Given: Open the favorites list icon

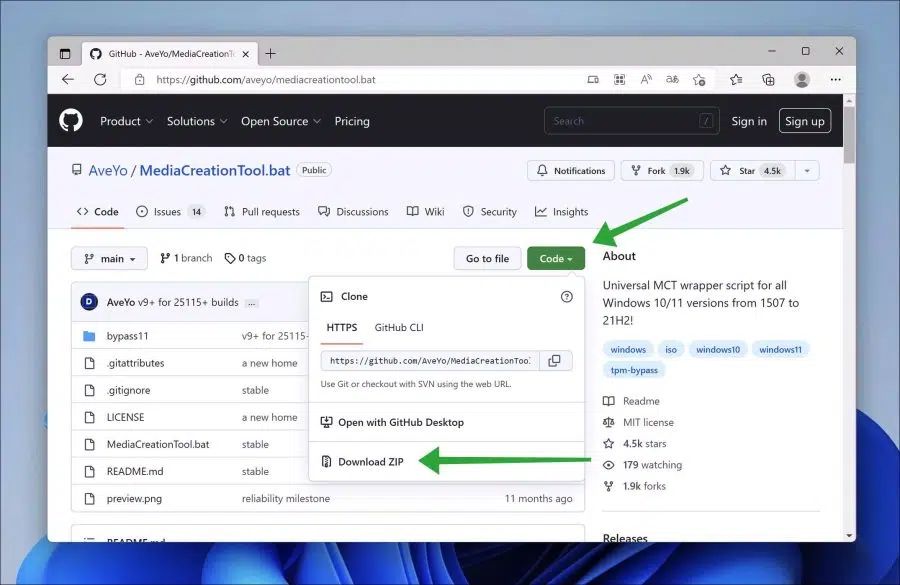Looking at the screenshot, I should (736, 80).
